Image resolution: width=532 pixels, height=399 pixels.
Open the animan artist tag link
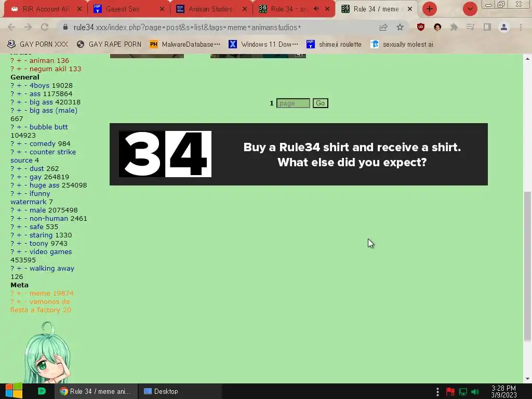42,60
